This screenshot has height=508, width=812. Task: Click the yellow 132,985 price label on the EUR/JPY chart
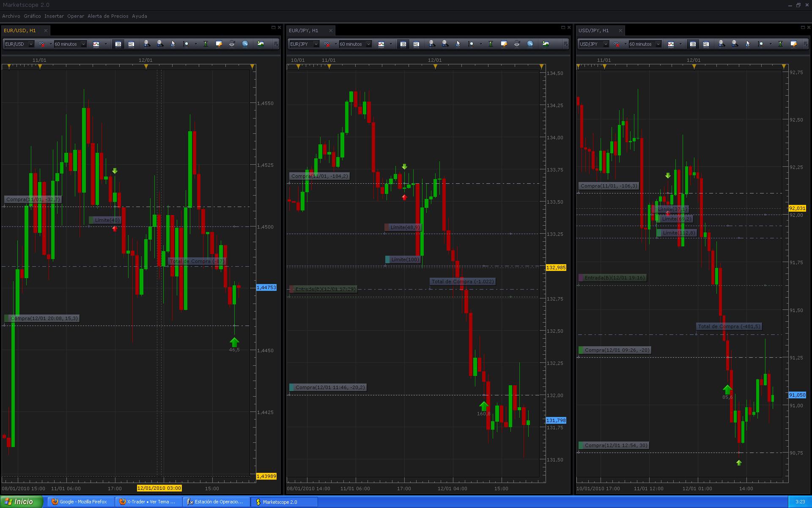(556, 268)
